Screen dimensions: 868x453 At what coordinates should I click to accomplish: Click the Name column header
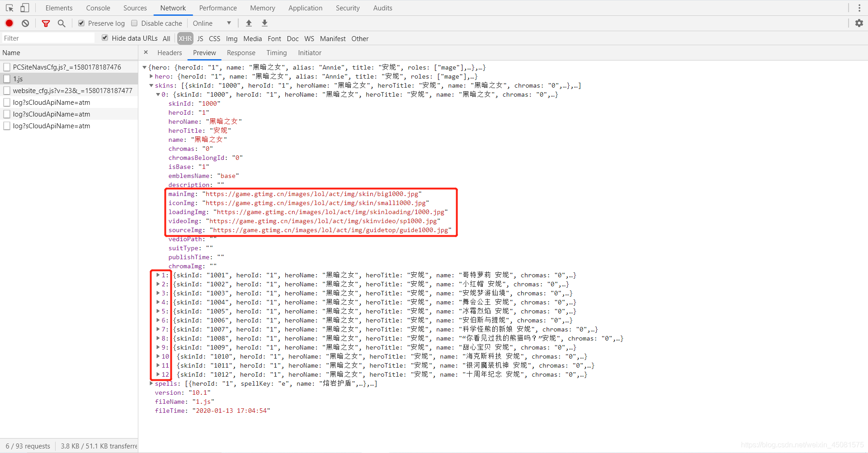(69, 53)
